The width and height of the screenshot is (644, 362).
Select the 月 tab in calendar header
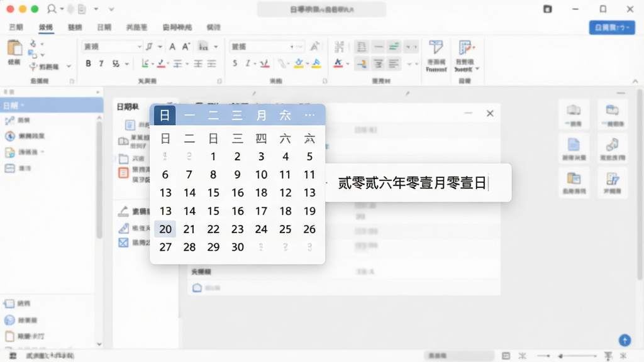[x=261, y=116]
